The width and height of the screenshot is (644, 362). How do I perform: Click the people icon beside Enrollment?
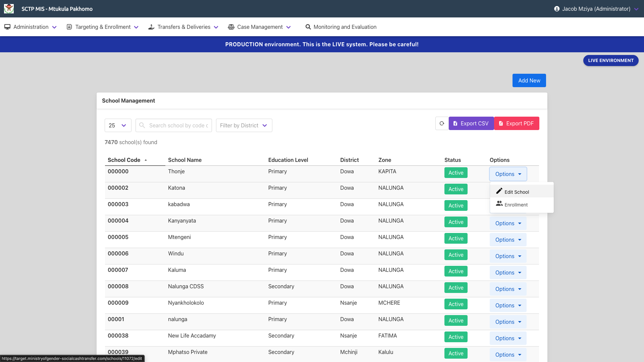tap(499, 203)
